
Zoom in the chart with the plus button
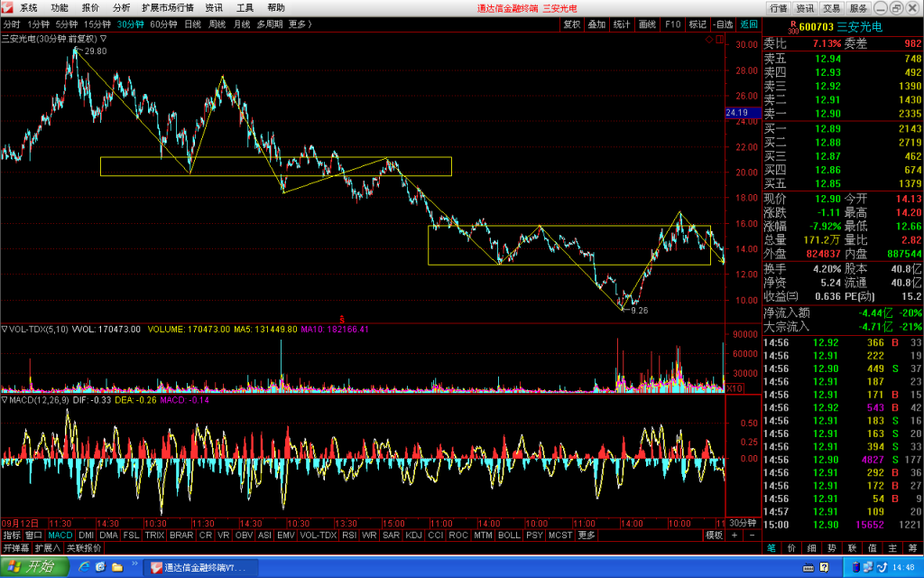coord(735,535)
